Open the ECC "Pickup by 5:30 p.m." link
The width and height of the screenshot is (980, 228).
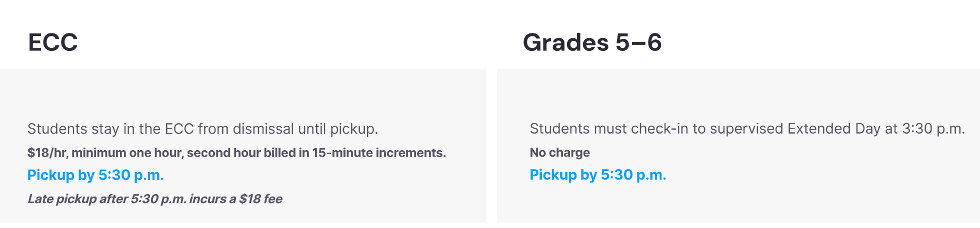(x=95, y=175)
